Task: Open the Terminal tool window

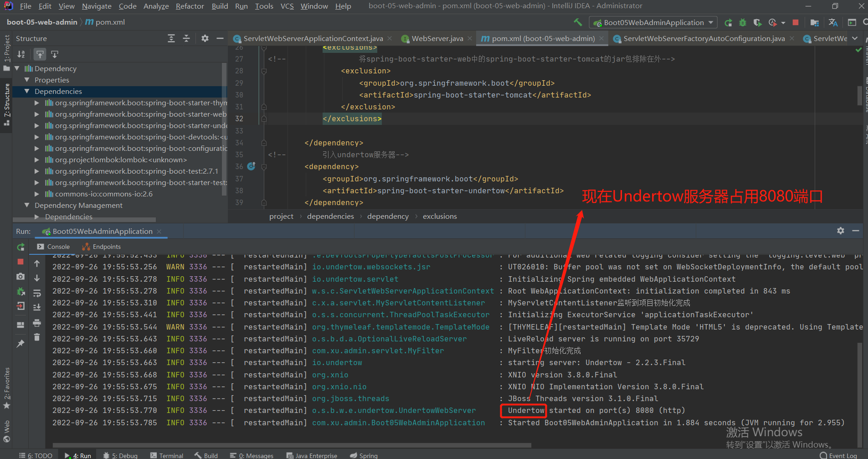Action: pos(167,455)
